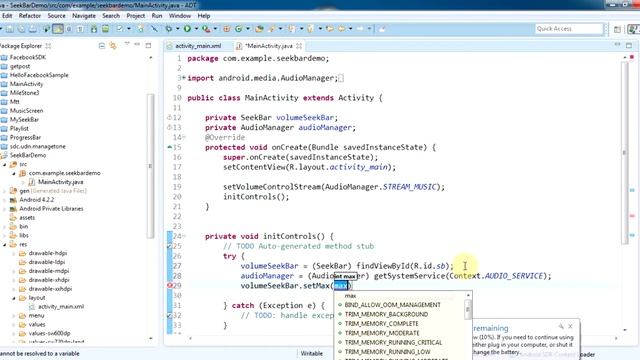Click the red error square in overview ruler
Viewport: 640px width, 360px height.
(x=632, y=57)
